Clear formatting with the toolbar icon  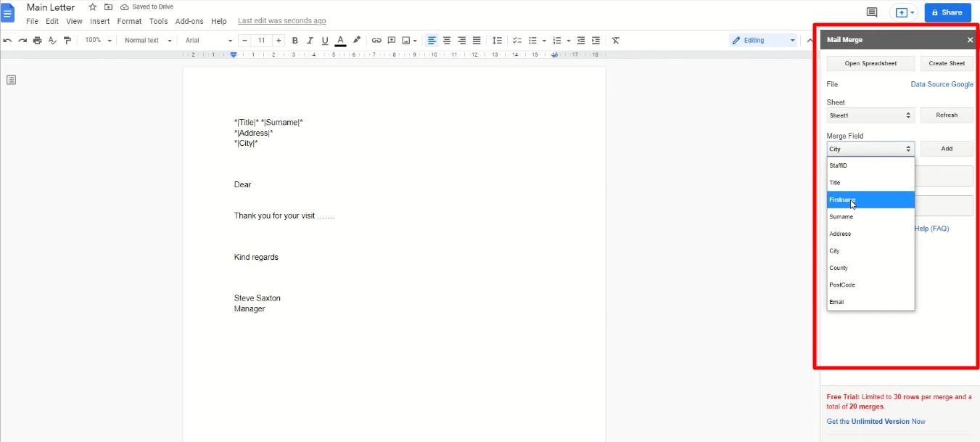click(x=614, y=40)
